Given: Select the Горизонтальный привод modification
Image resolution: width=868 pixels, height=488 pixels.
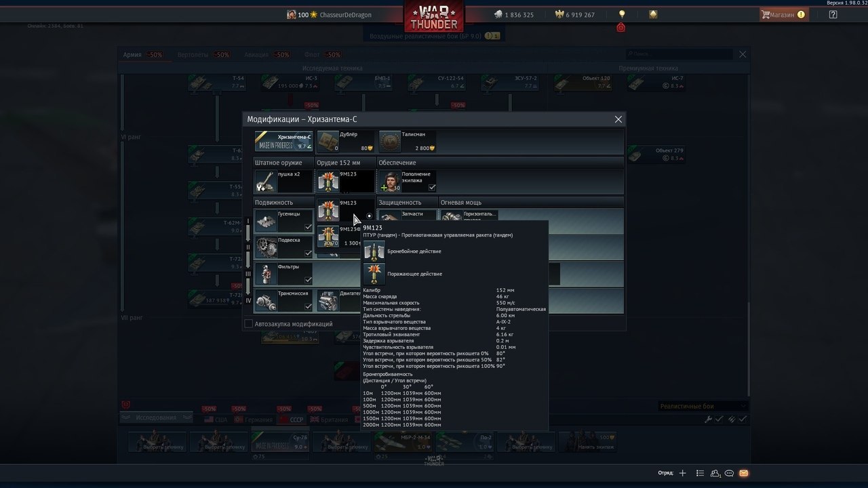Looking at the screenshot, I should point(469,216).
